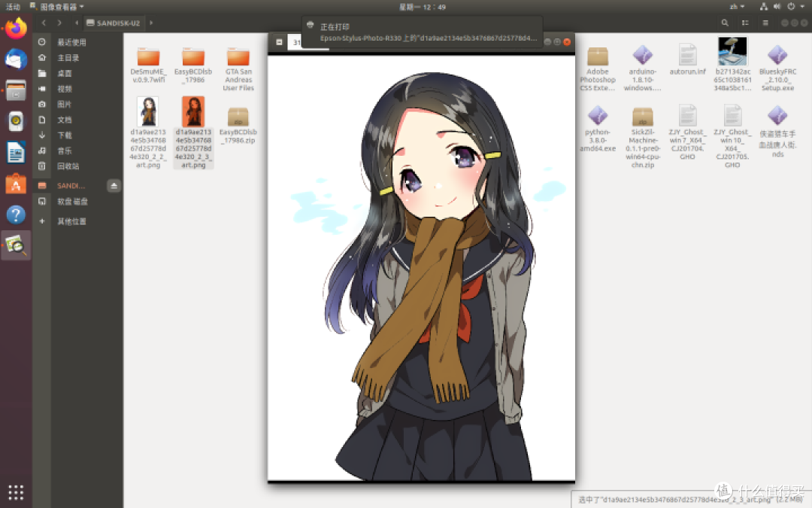
Task: Open the Files hamburger menu
Action: coord(765,23)
